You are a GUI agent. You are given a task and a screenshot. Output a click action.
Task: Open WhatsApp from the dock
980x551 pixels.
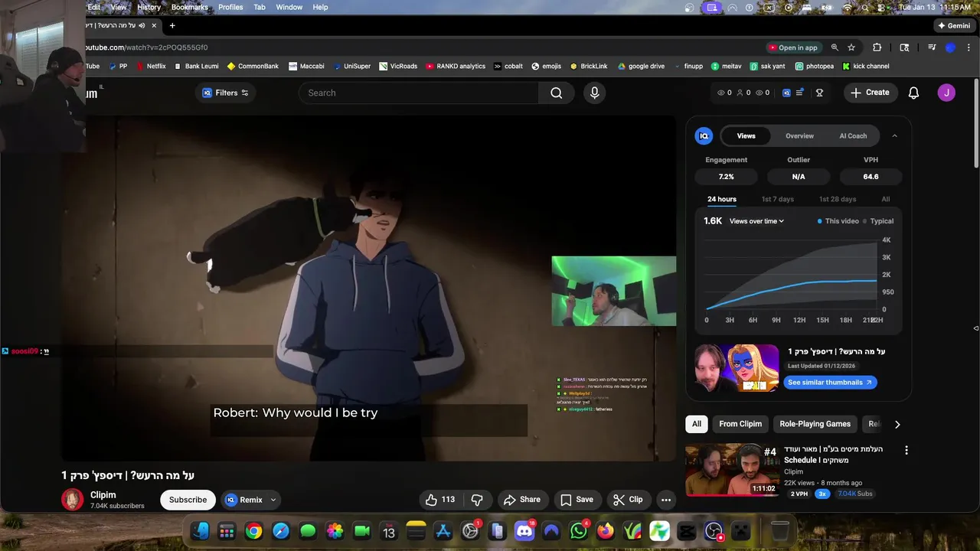[579, 531]
